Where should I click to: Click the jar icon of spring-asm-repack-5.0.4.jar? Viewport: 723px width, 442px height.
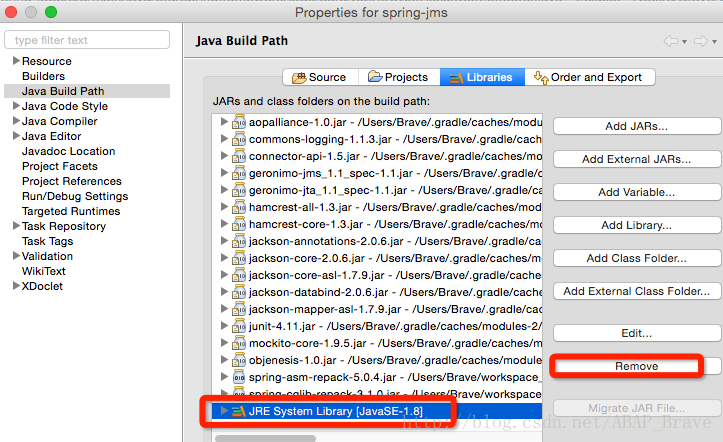click(238, 377)
